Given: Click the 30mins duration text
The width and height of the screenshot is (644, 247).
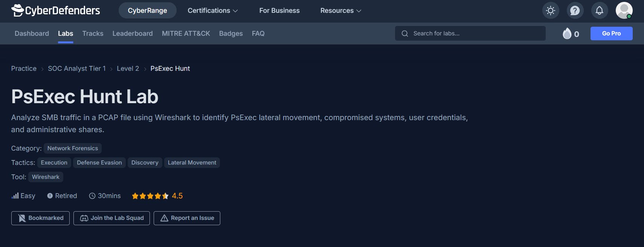Looking at the screenshot, I should pyautogui.click(x=109, y=196).
